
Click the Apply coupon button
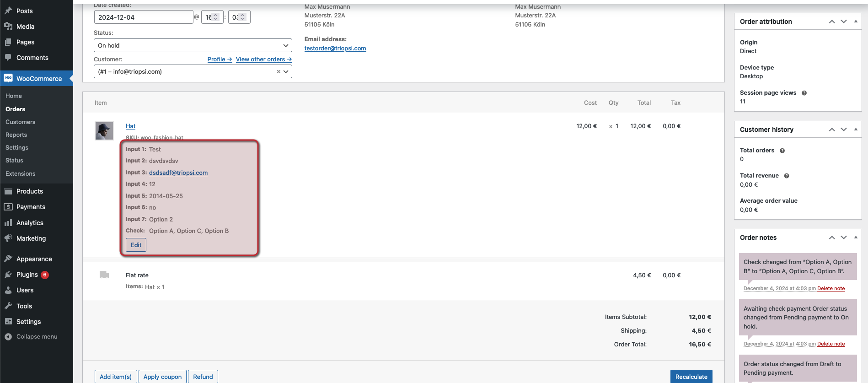point(162,377)
